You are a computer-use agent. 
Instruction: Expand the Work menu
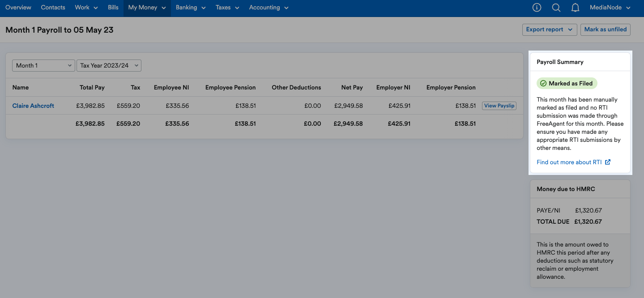pos(86,8)
